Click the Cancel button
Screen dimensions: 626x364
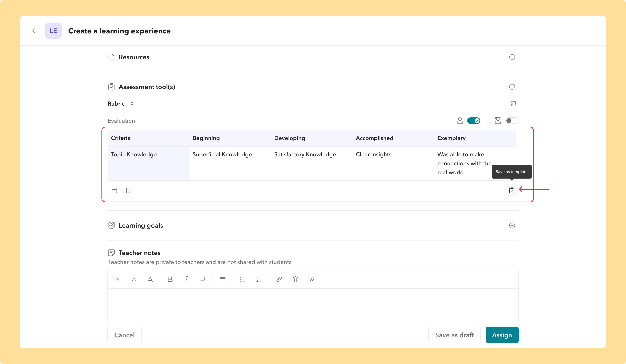(124, 335)
